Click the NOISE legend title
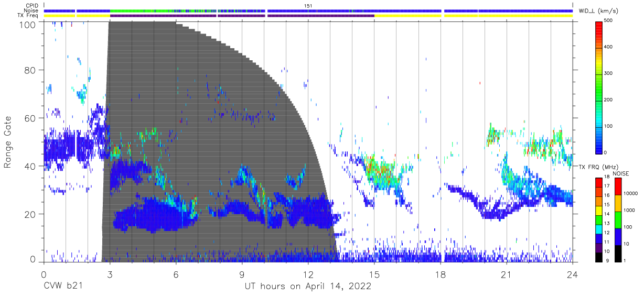 (x=620, y=173)
